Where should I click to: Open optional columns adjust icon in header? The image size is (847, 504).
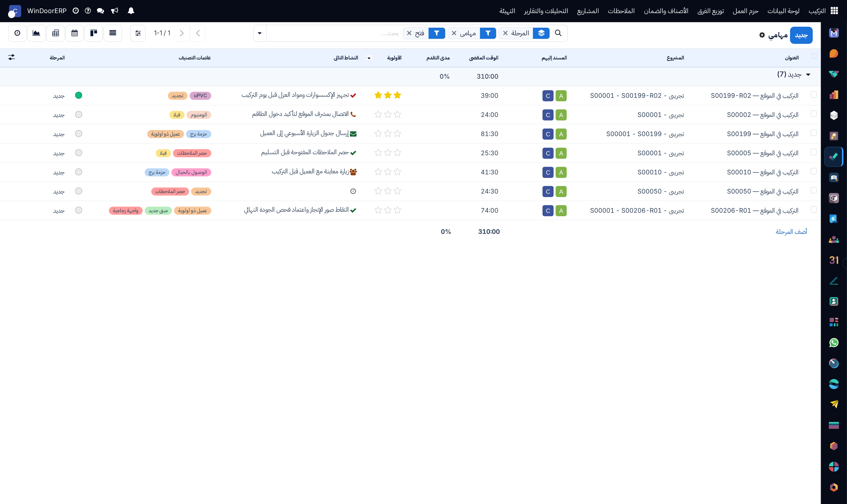click(12, 57)
